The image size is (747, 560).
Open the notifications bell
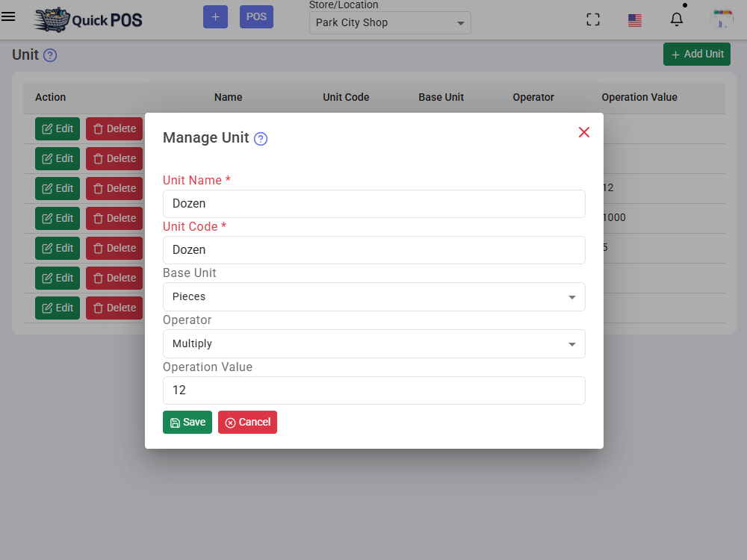point(677,19)
